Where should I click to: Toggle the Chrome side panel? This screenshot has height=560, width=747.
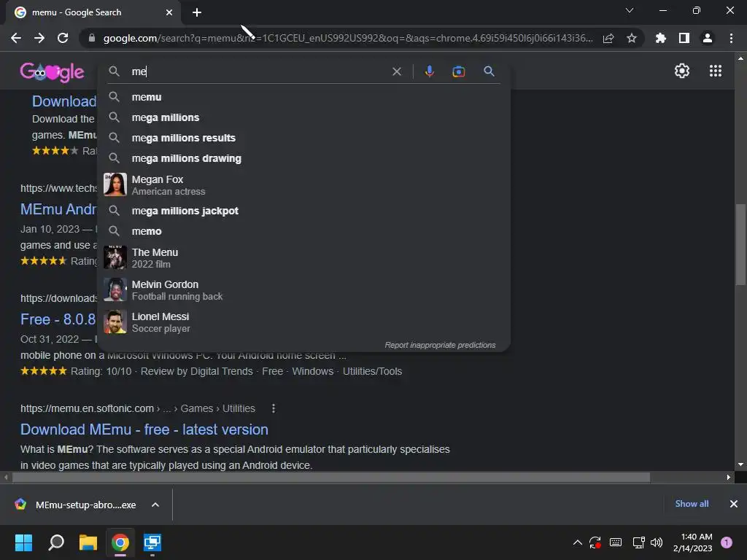click(684, 38)
